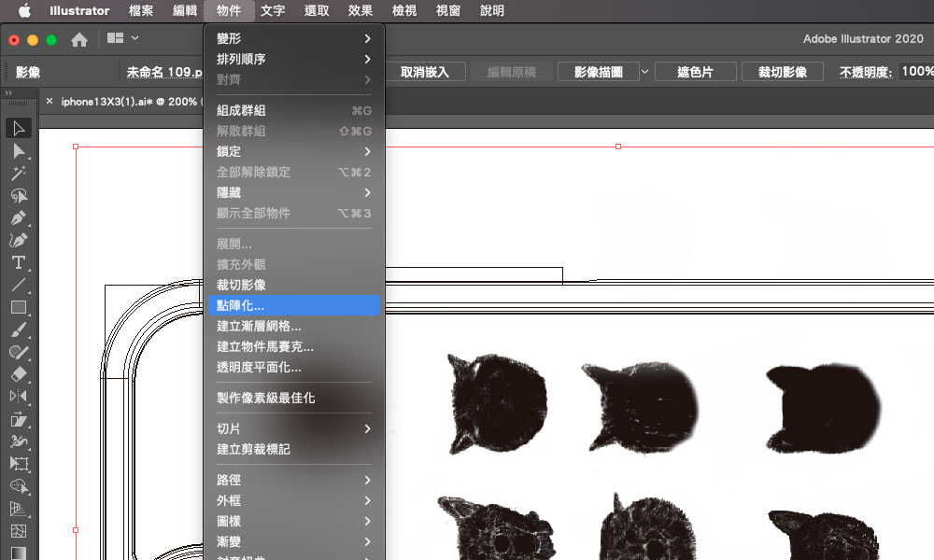The width and height of the screenshot is (934, 560).
Task: Select the Selection tool arrow
Action: pyautogui.click(x=19, y=128)
